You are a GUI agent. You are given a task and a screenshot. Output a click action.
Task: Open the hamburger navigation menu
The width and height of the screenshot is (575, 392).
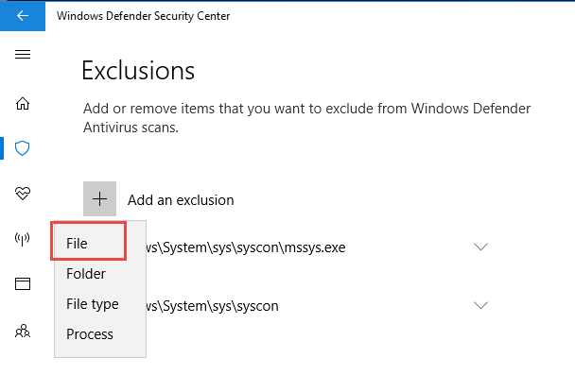[x=23, y=55]
